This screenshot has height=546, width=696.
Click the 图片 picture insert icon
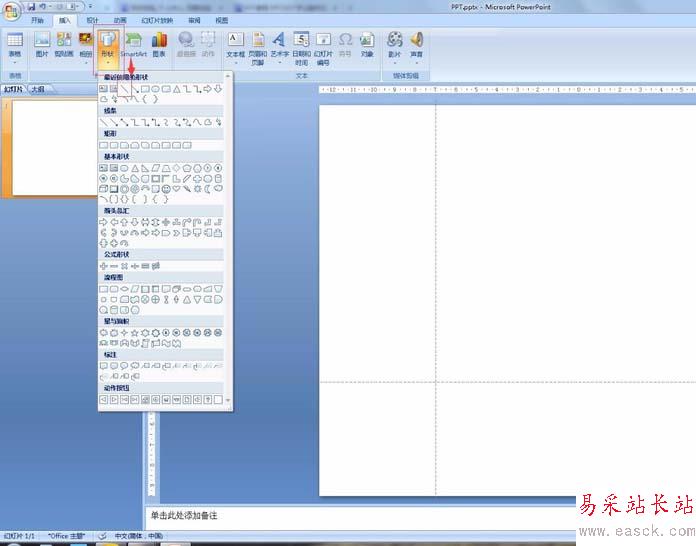42,44
